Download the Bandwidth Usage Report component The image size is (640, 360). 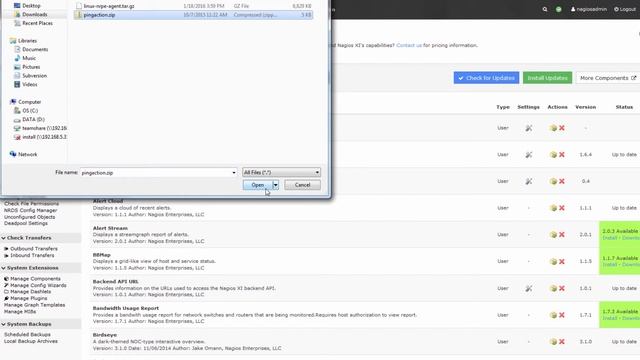pos(553,315)
